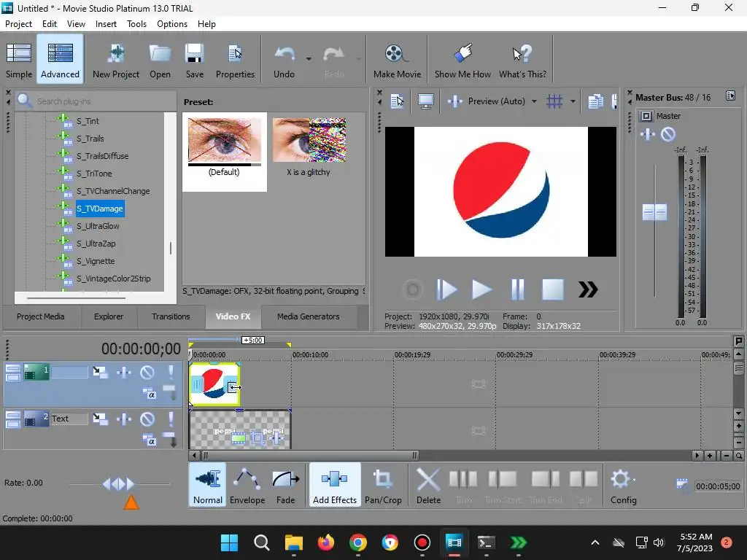The image size is (747, 560).
Task: Mute the Master bus
Action: [x=668, y=134]
